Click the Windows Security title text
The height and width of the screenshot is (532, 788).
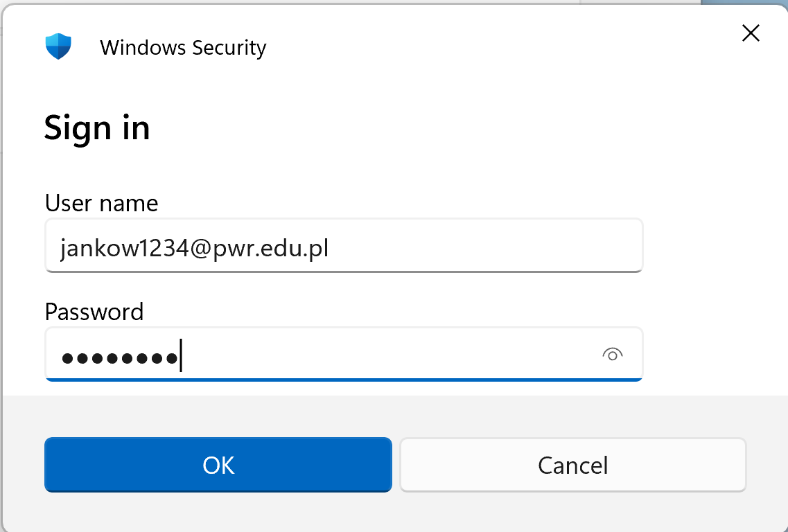[x=183, y=48]
